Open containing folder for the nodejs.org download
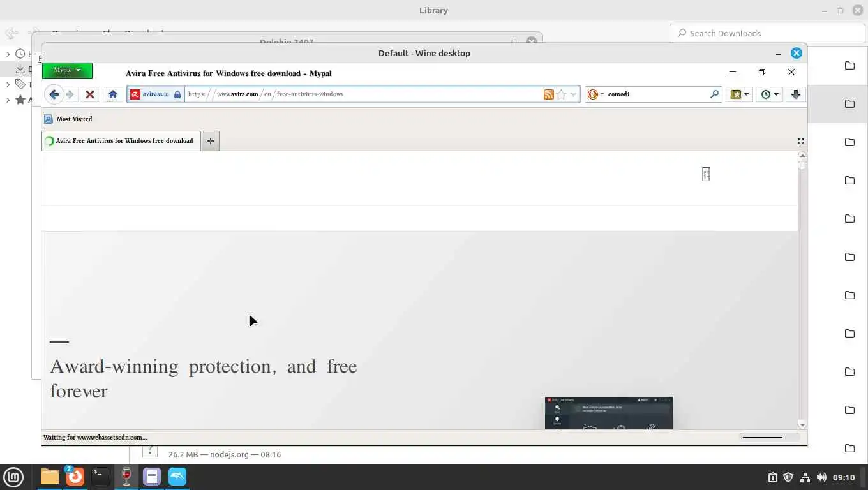Image resolution: width=868 pixels, height=490 pixels. (849, 449)
